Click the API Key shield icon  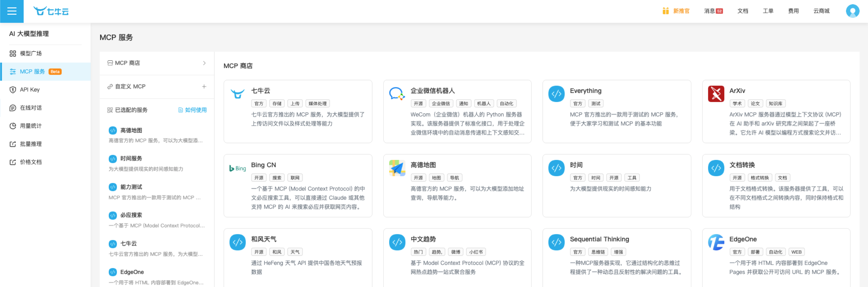click(13, 89)
